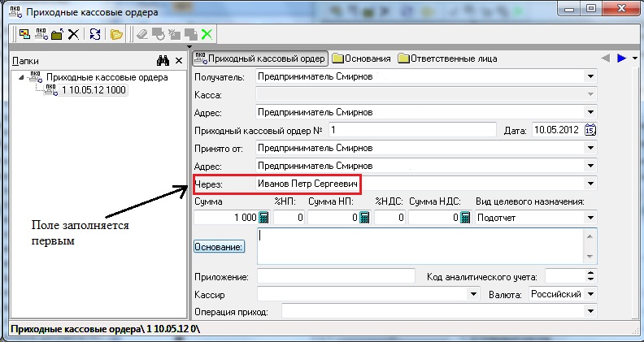Open the calendar icon next to Дата
This screenshot has width=644, height=342.
pyautogui.click(x=590, y=130)
